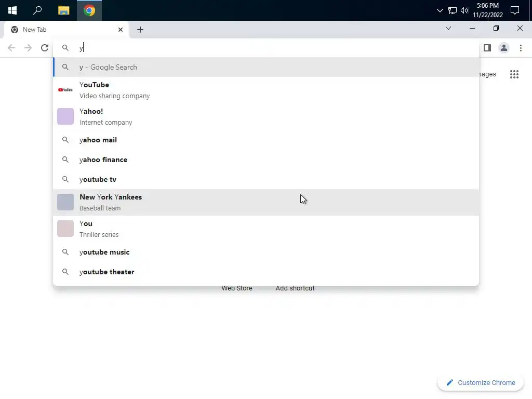
Task: Click the Add shortcut button
Action: 295,288
